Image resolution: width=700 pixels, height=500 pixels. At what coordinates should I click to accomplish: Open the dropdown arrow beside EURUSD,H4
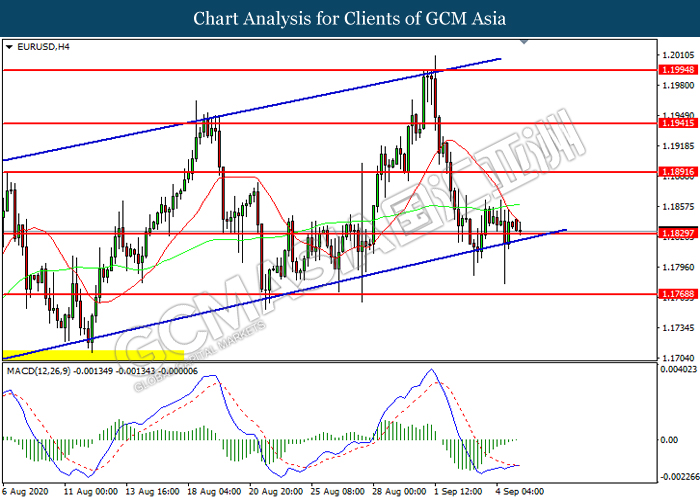[x=9, y=46]
